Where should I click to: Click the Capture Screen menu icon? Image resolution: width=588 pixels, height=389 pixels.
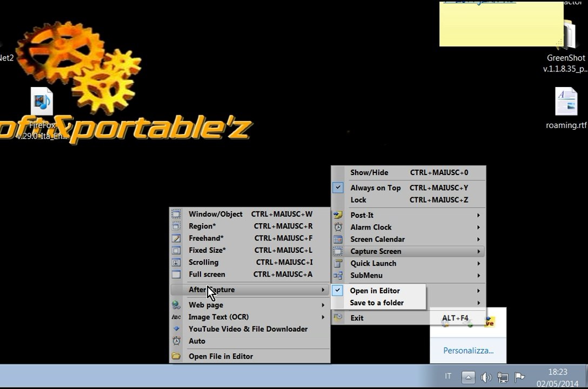click(x=338, y=251)
